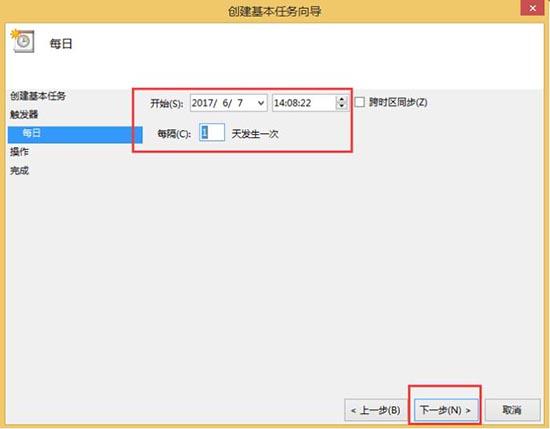Click the 每隔(C) days interval field
The height and width of the screenshot is (429, 550).
point(212,133)
